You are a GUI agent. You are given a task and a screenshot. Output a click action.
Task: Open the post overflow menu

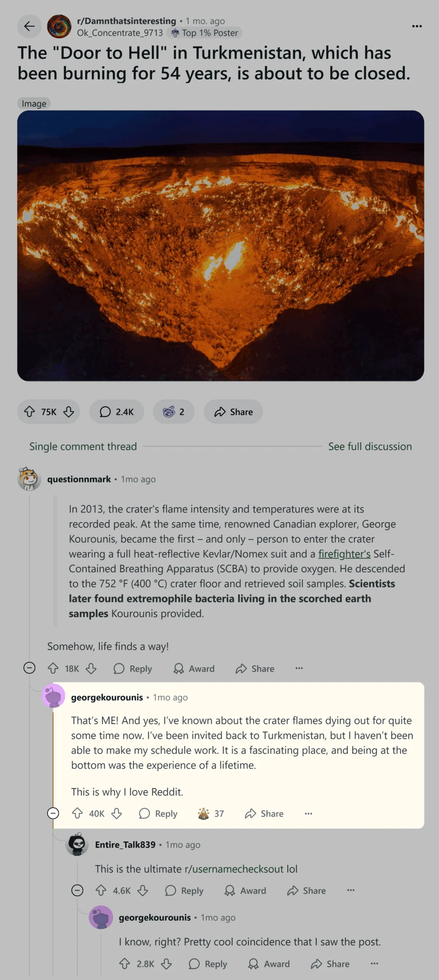pos(416,26)
